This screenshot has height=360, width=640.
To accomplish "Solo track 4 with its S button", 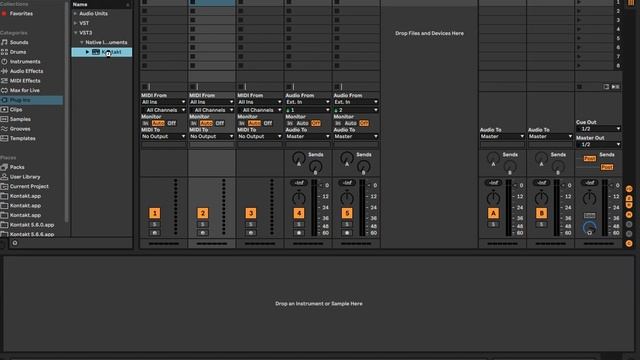I will tap(299, 224).
